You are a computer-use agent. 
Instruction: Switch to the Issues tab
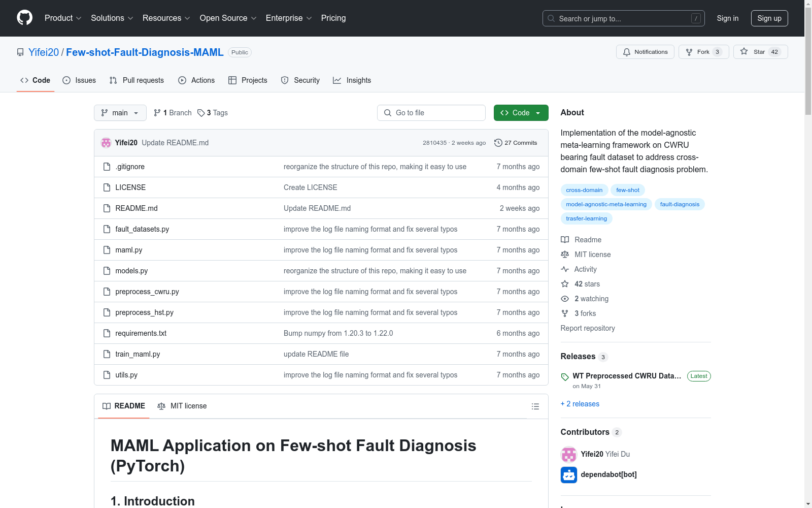(79, 80)
